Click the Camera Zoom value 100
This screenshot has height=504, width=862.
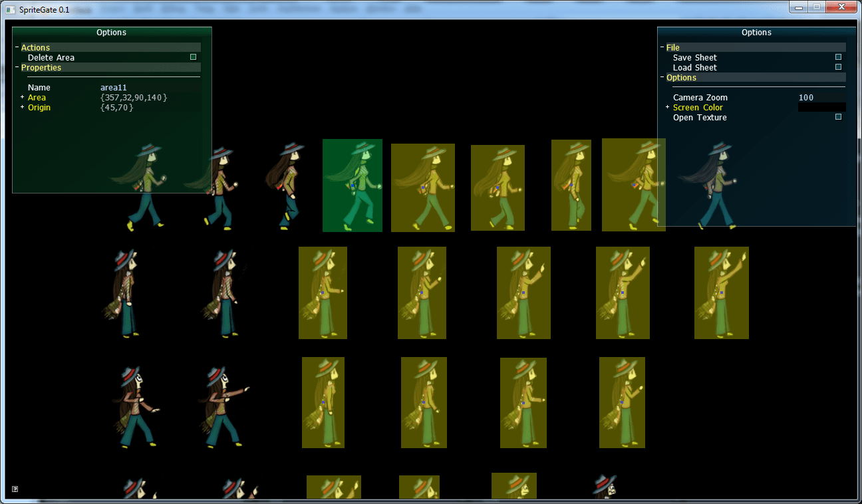pyautogui.click(x=805, y=98)
